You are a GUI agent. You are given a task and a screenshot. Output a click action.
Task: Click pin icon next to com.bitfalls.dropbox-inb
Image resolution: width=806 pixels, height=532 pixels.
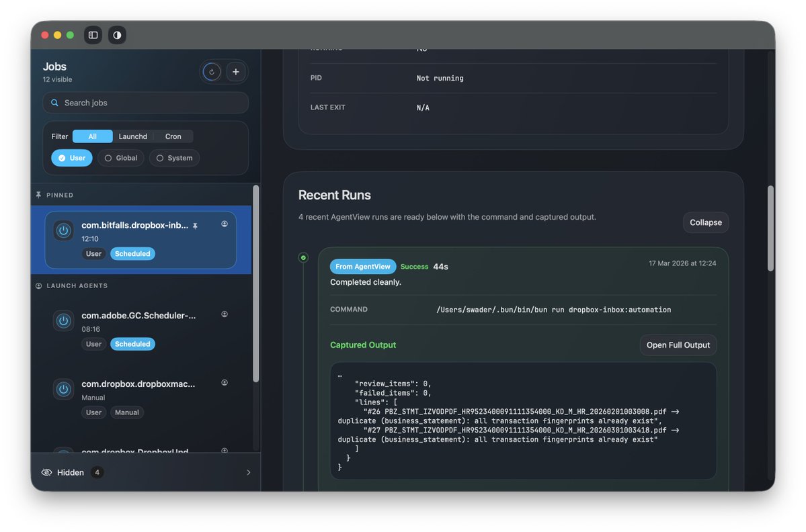(x=196, y=226)
